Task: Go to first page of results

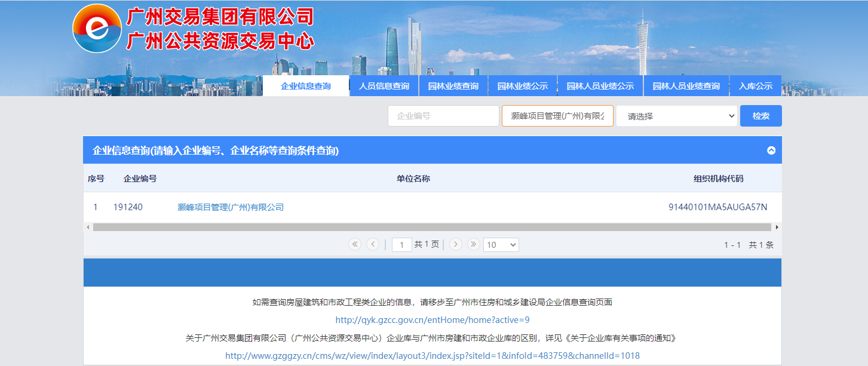Action: 355,244
